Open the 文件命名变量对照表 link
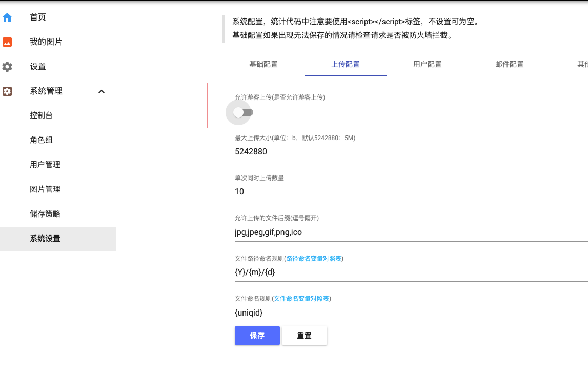This screenshot has height=372, width=588. pos(301,299)
